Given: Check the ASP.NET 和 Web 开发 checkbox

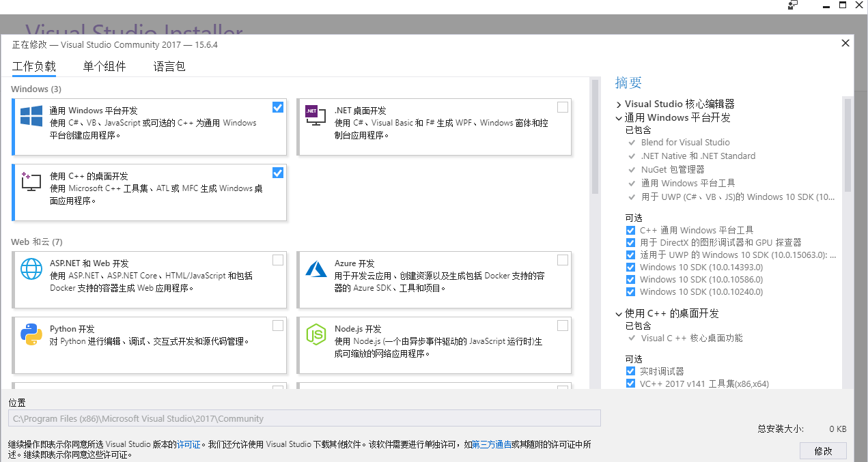Looking at the screenshot, I should 278,260.
